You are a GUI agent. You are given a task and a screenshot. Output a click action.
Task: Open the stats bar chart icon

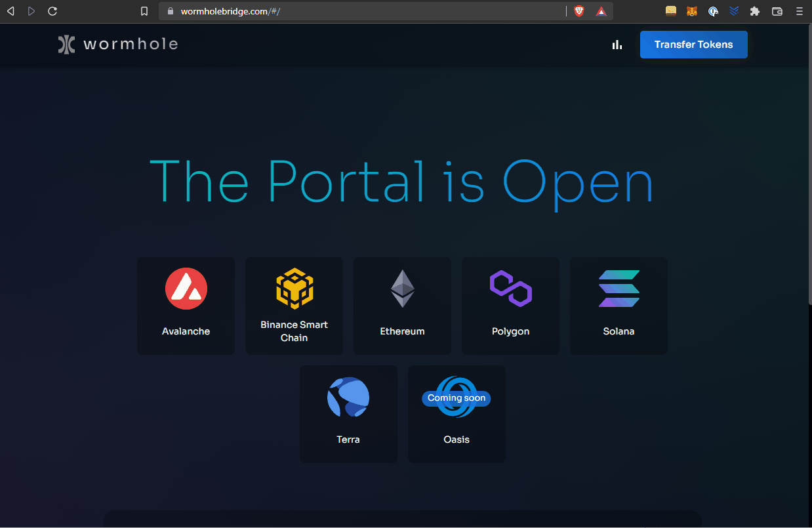tap(617, 45)
